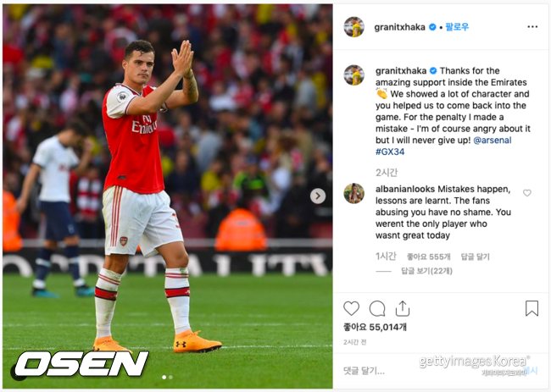Open granitxhaka profile picture in the header
Screen dimensions: 551x392
point(353,27)
